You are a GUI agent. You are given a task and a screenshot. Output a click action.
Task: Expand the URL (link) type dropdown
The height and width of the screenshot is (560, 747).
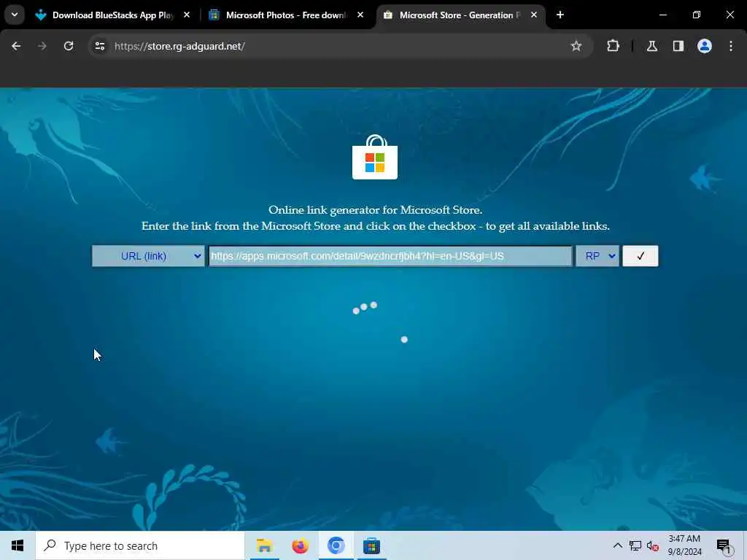(148, 256)
